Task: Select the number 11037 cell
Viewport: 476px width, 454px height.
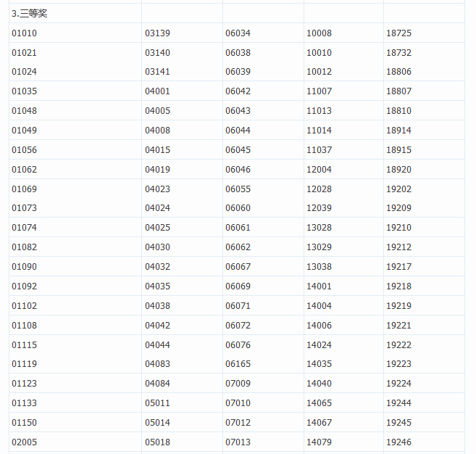Action: pyautogui.click(x=319, y=150)
